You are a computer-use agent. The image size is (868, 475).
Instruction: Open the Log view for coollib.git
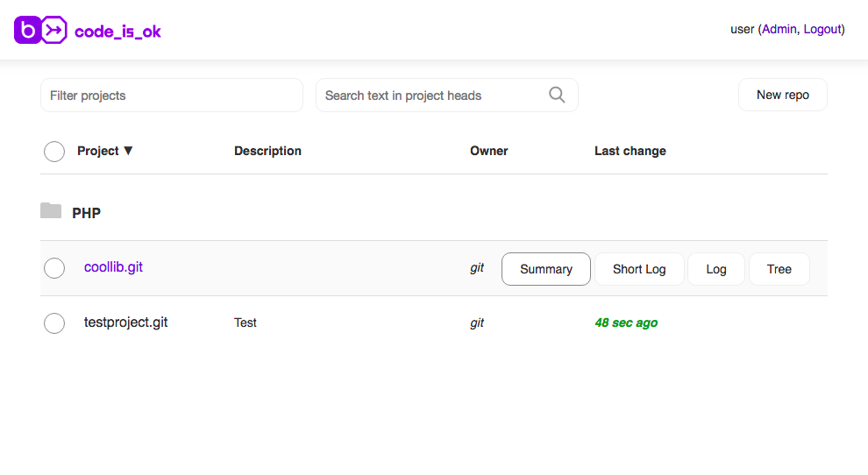coord(716,269)
